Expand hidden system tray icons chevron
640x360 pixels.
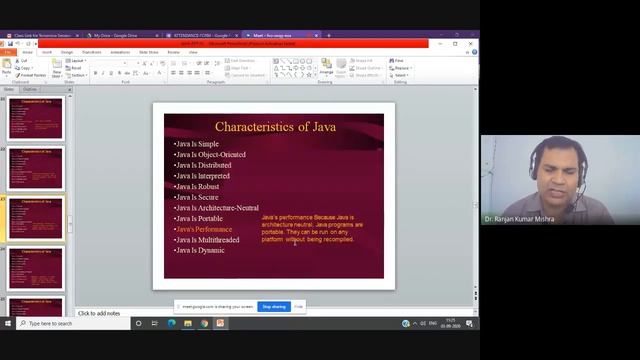[415, 323]
